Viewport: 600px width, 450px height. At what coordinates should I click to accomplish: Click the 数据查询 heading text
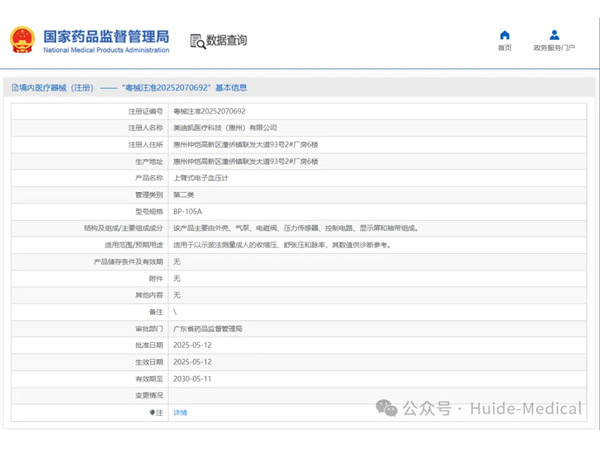pyautogui.click(x=227, y=40)
